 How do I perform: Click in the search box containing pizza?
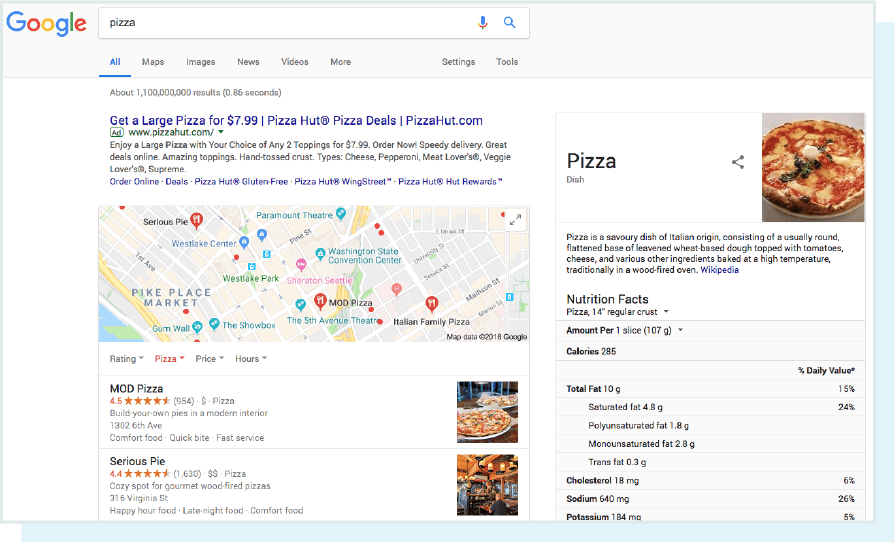[285, 23]
